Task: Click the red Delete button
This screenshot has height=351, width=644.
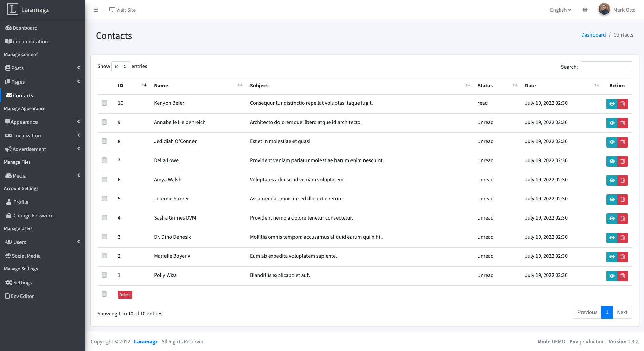Action: tap(125, 294)
